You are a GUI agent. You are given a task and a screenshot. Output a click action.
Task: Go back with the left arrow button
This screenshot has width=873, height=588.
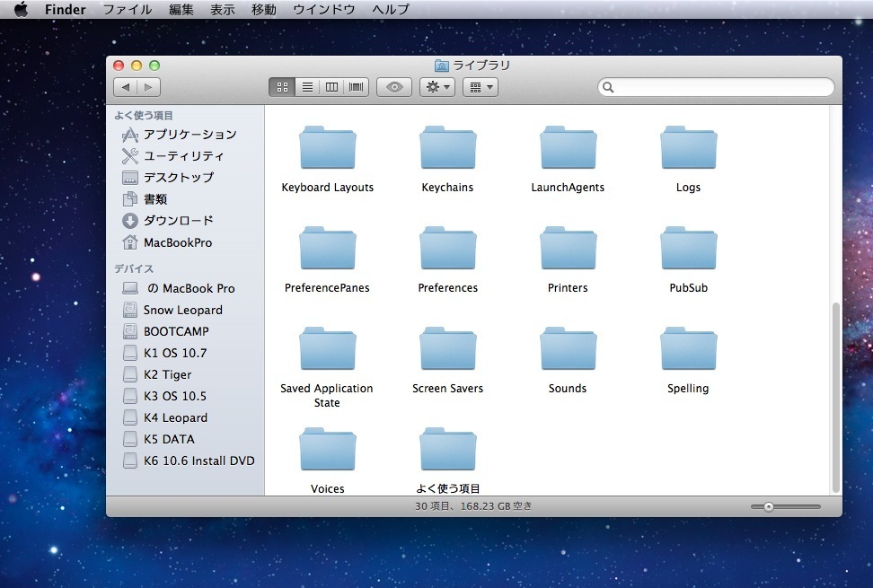coord(126,87)
